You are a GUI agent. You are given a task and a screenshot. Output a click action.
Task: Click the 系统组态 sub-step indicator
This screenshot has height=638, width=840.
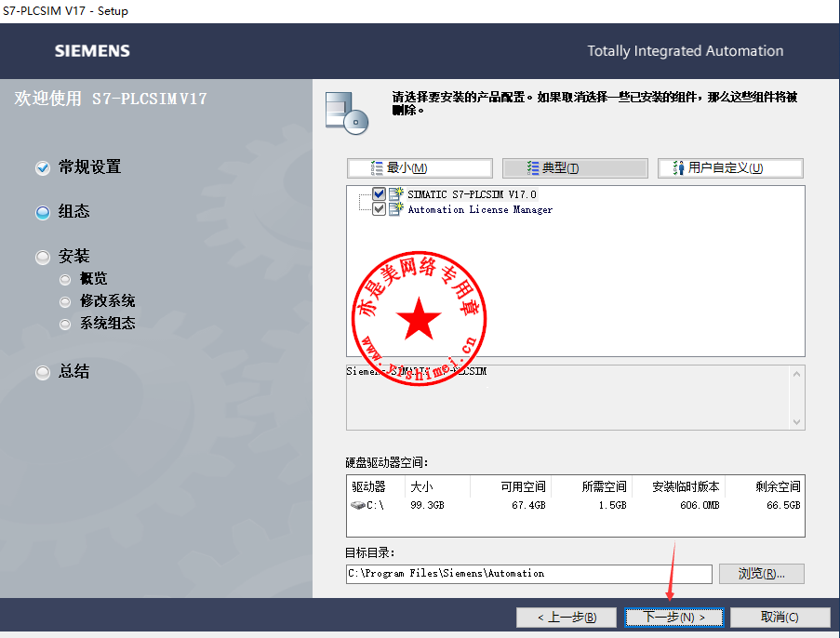click(x=65, y=324)
